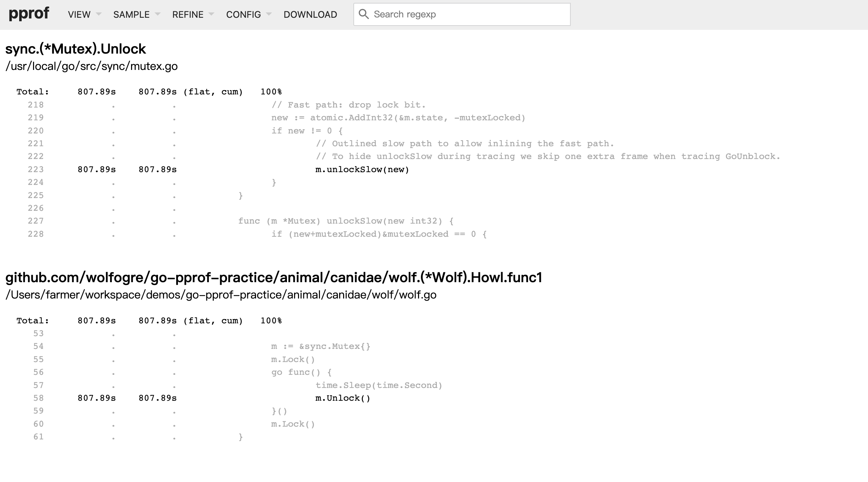Expand the SAMPLE dropdown arrow
Screen dimensions: 868x482
tap(158, 14)
